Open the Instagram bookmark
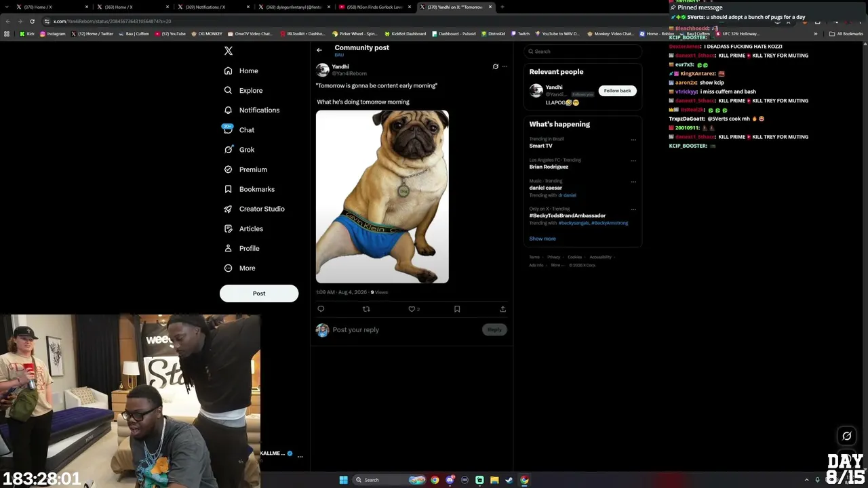868x488 pixels. click(x=53, y=34)
